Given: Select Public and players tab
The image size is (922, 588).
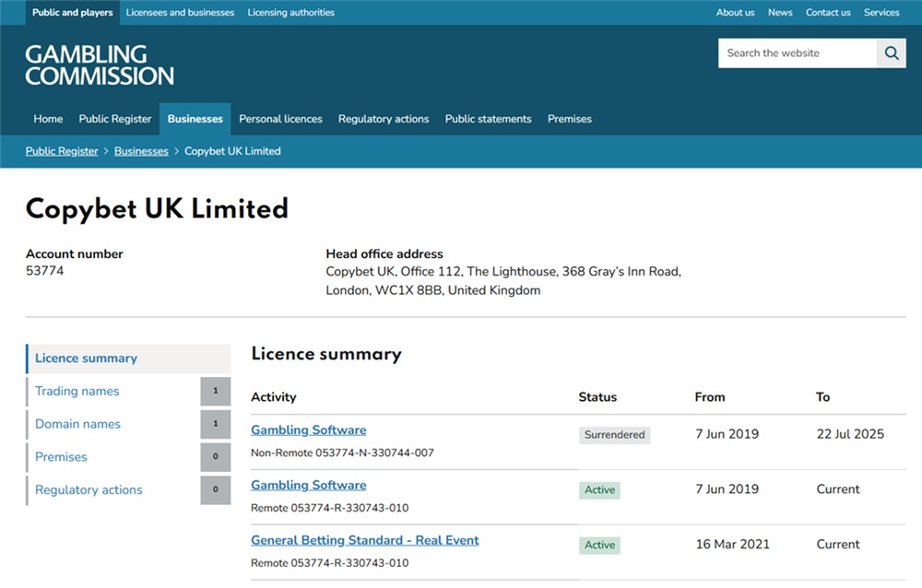Looking at the screenshot, I should [x=72, y=12].
